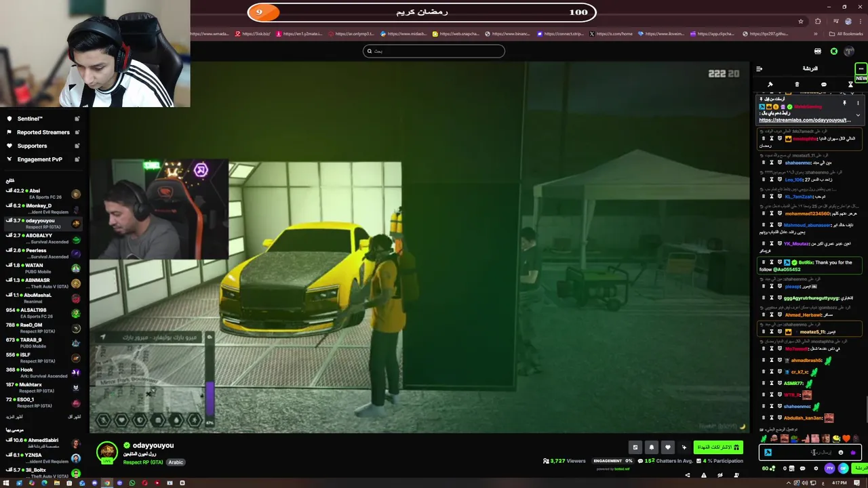
Task: Open chat settings gear icon
Action: (816, 468)
